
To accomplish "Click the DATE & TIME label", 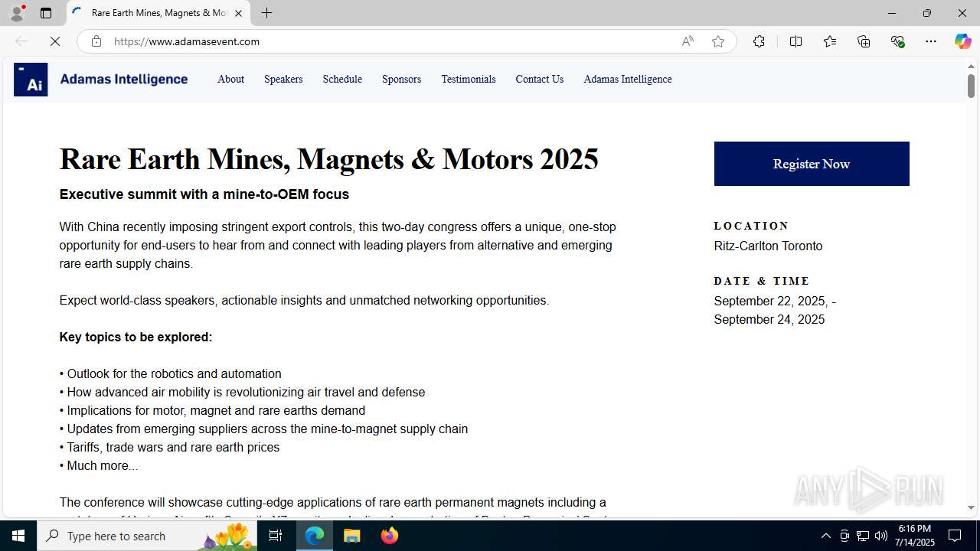I will point(762,281).
